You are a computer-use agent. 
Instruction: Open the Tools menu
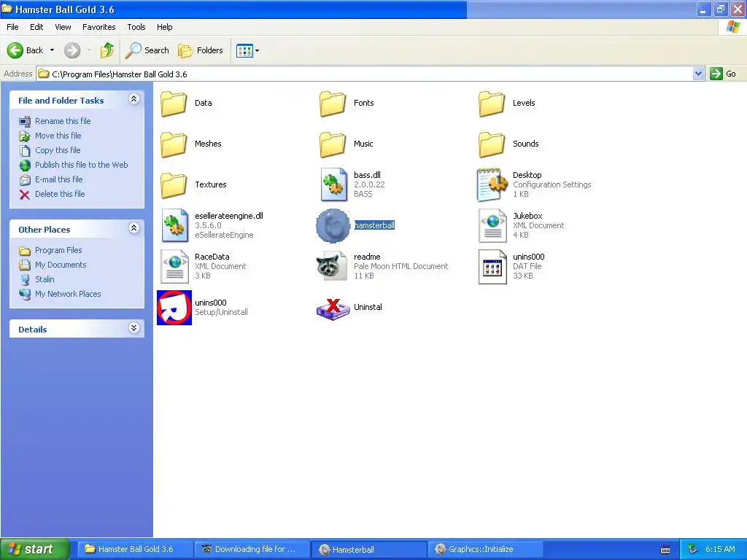[136, 27]
